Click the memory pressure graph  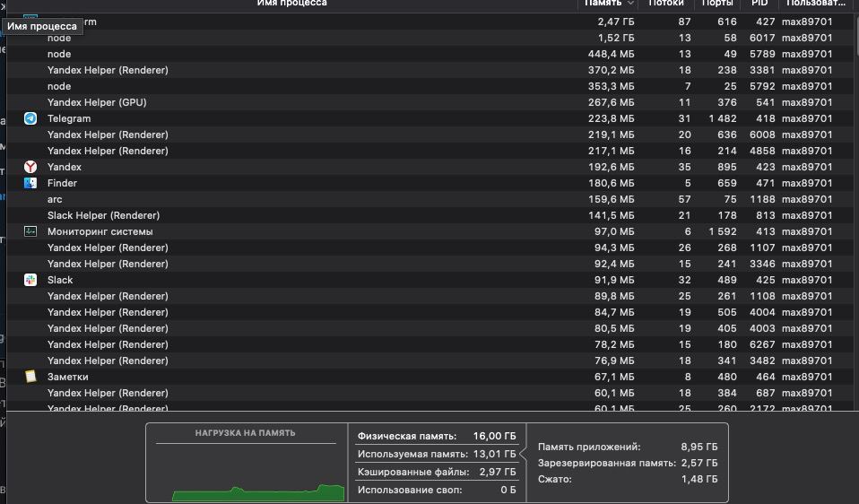click(258, 491)
